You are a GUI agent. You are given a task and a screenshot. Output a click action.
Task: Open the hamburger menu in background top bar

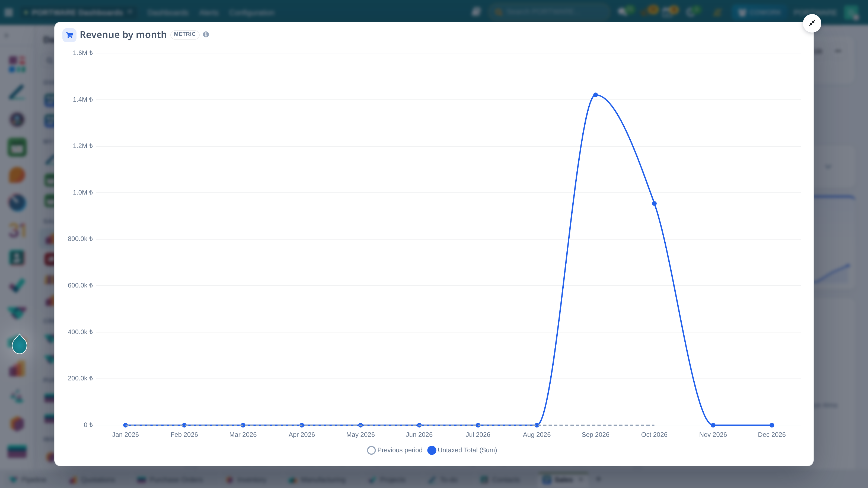(x=9, y=12)
